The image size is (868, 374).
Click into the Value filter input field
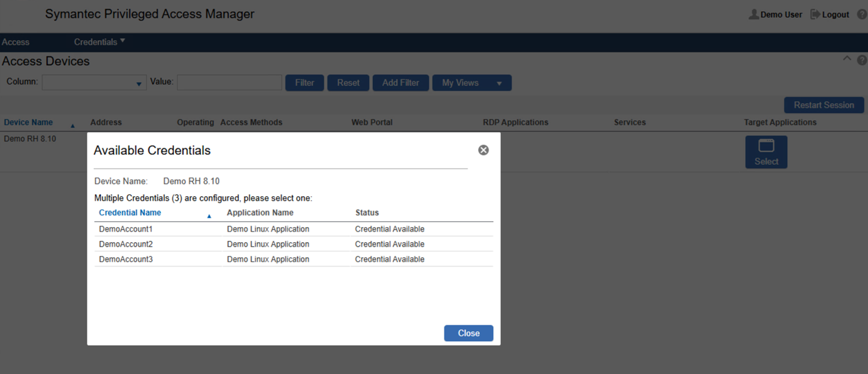click(x=229, y=83)
